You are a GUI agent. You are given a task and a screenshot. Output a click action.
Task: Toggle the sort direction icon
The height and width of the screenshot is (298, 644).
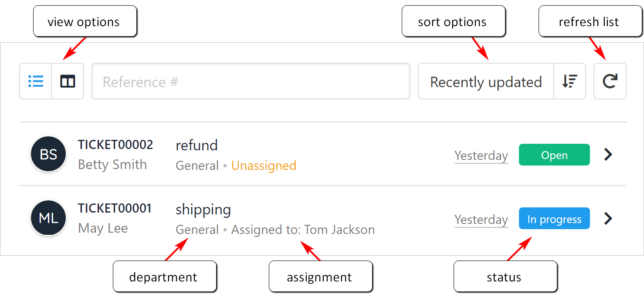tap(569, 81)
